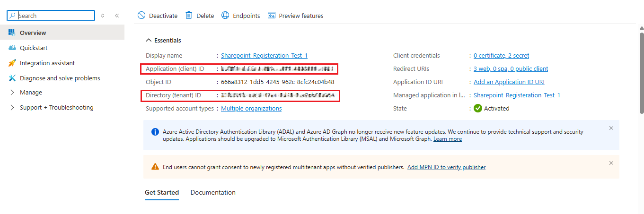Screen dimensions: 644x214
Task: Switch to the Documentation tab
Action: (213, 192)
